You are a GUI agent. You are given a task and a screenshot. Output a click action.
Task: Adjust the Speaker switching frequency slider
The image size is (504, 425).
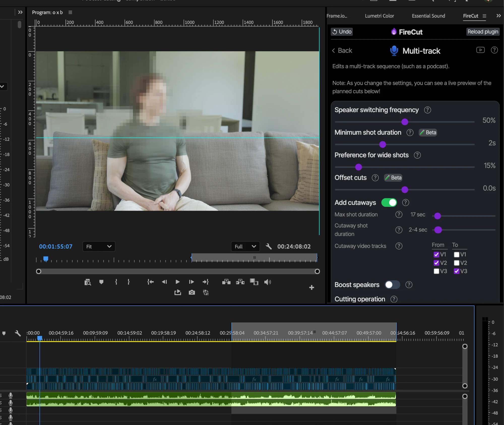point(405,122)
